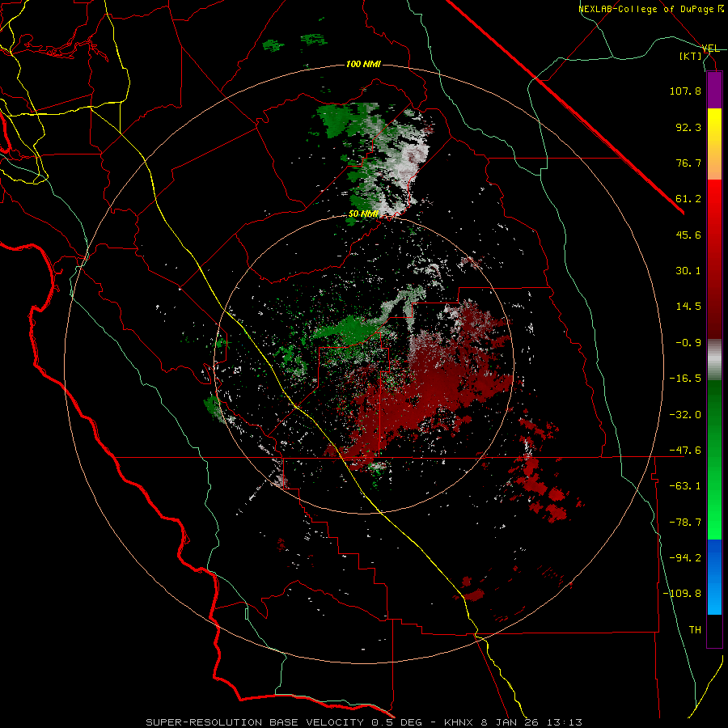This screenshot has height=728, width=728.
Task: Click the 8 JAN 26 date text
Action: tap(510, 722)
